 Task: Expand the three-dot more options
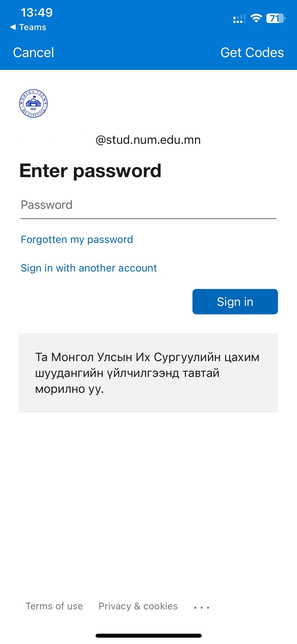click(x=202, y=608)
